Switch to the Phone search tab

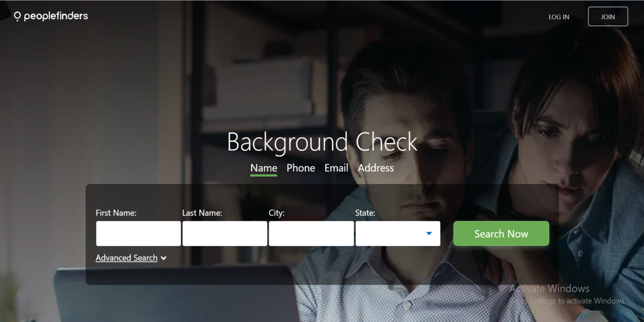301,168
